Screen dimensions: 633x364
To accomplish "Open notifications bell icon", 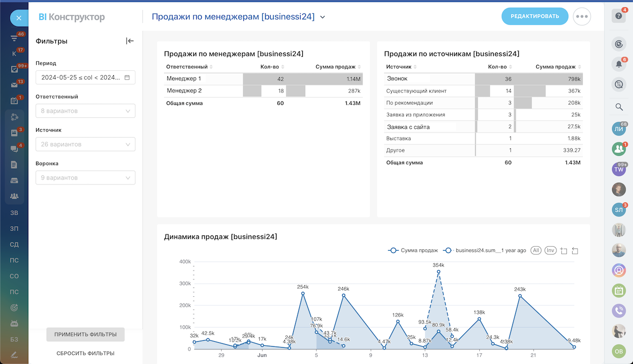I will coord(619,64).
